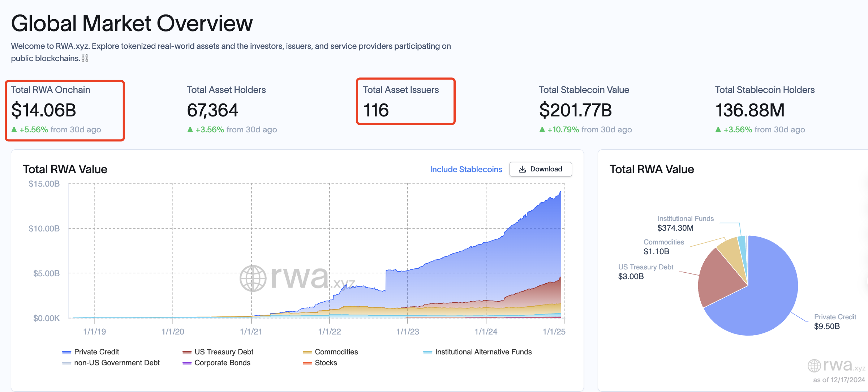Click the green arrow next to +5.56%
Screen dimensions: 868x392
pos(14,129)
